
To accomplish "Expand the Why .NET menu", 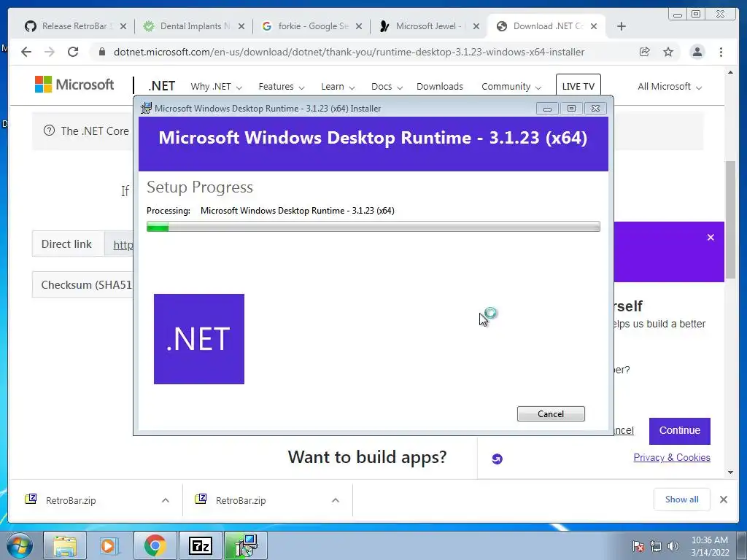I will pos(216,87).
